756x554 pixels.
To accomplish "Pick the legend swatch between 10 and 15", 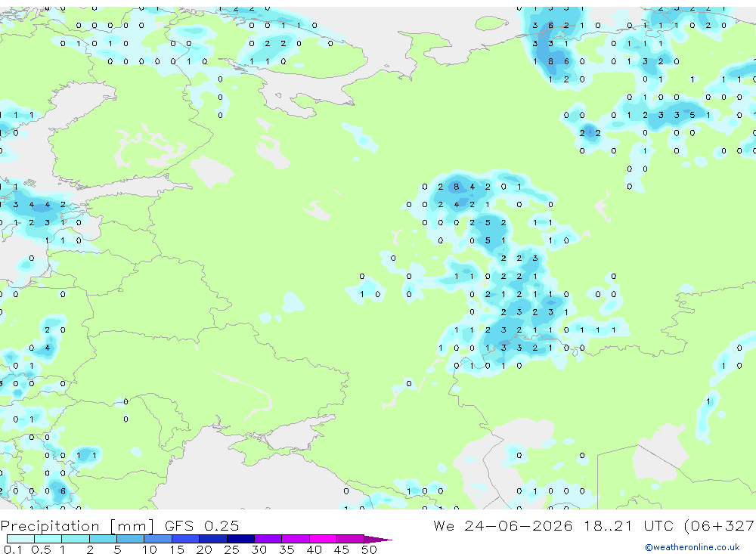I will [158, 539].
